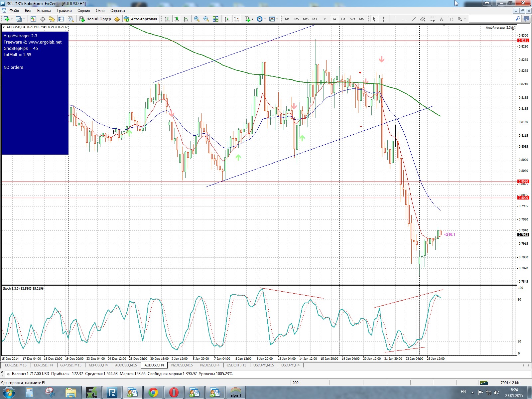Screen dimensions: 532x399
Task: Open Opera from the taskbar
Action: tap(174, 393)
